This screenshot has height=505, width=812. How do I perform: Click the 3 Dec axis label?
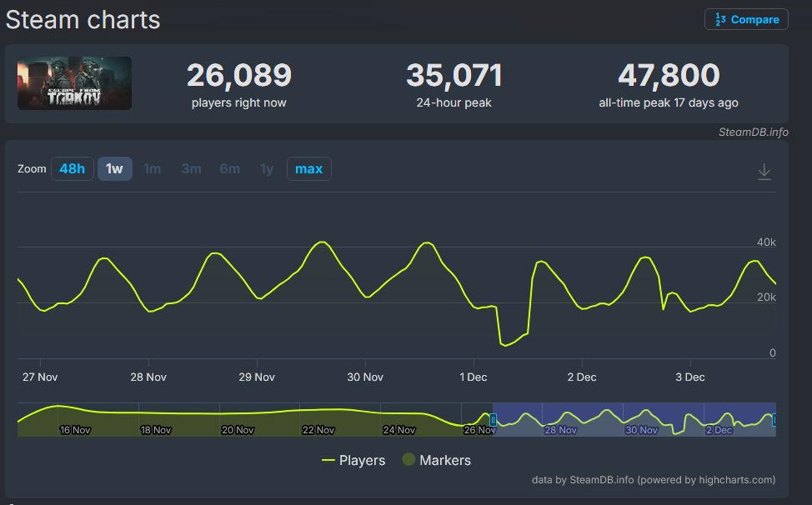pyautogui.click(x=689, y=377)
